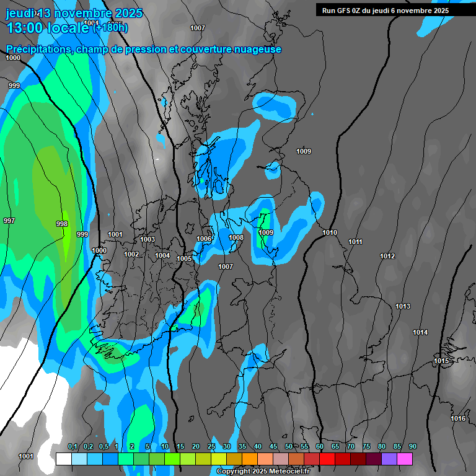Select the magenta swatch at the legend's end
476x476 pixels.
pyautogui.click(x=405, y=459)
